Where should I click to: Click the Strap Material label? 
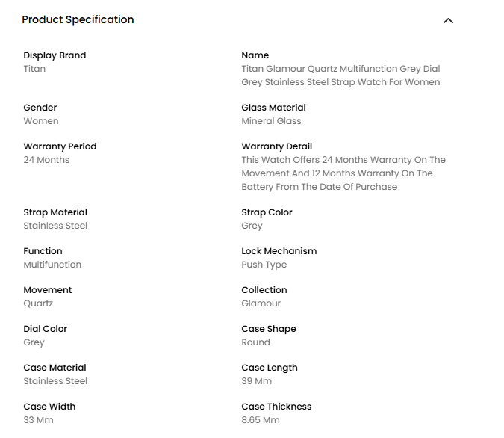(x=55, y=212)
